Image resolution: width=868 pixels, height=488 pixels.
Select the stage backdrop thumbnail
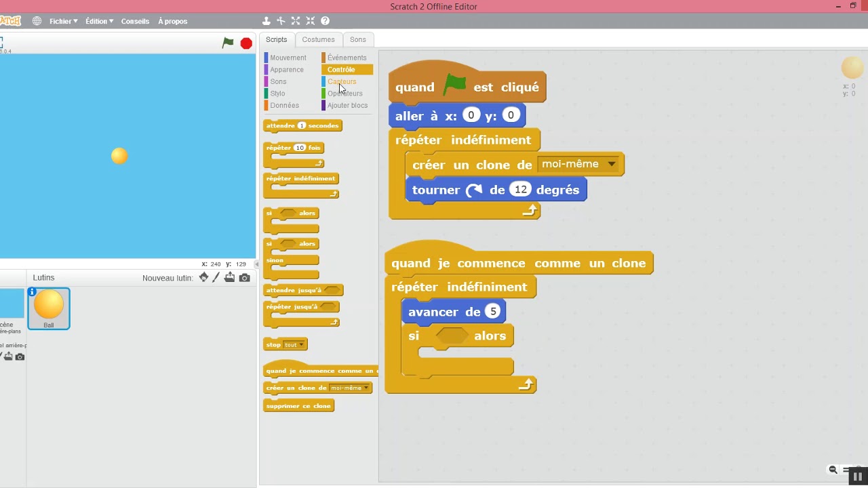click(12, 304)
